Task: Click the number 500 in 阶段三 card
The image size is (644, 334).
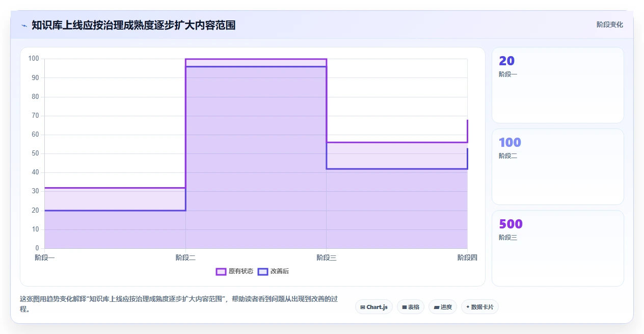Action: click(511, 224)
